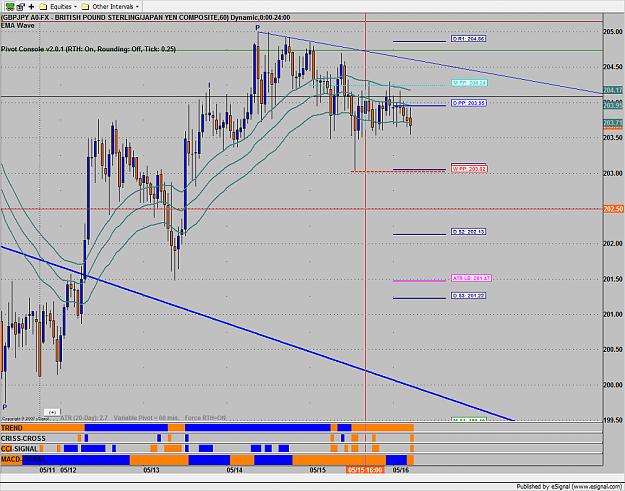
Task: Click the blue P marker at bottom left
Action: (x=5, y=407)
